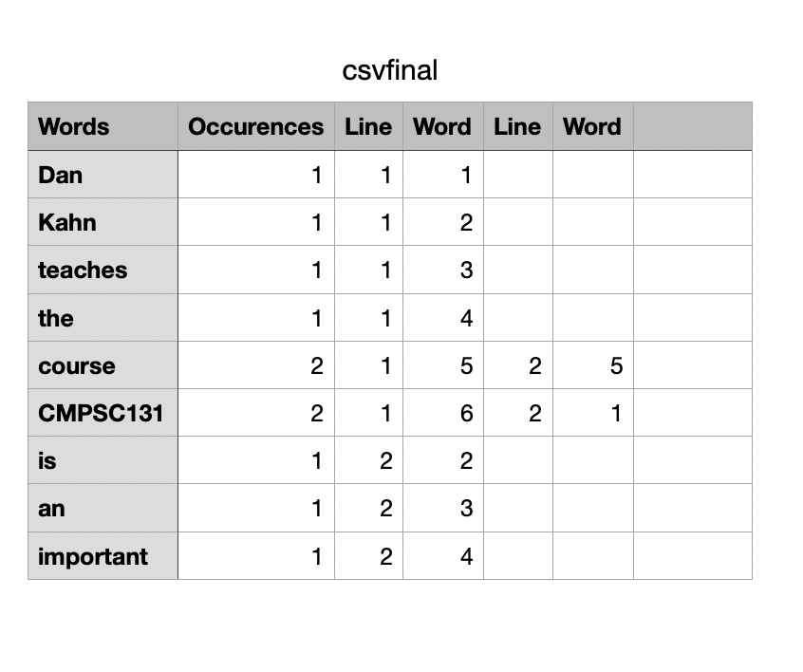The width and height of the screenshot is (803, 672).
Task: Select the "an" row label cell
Action: [103, 508]
